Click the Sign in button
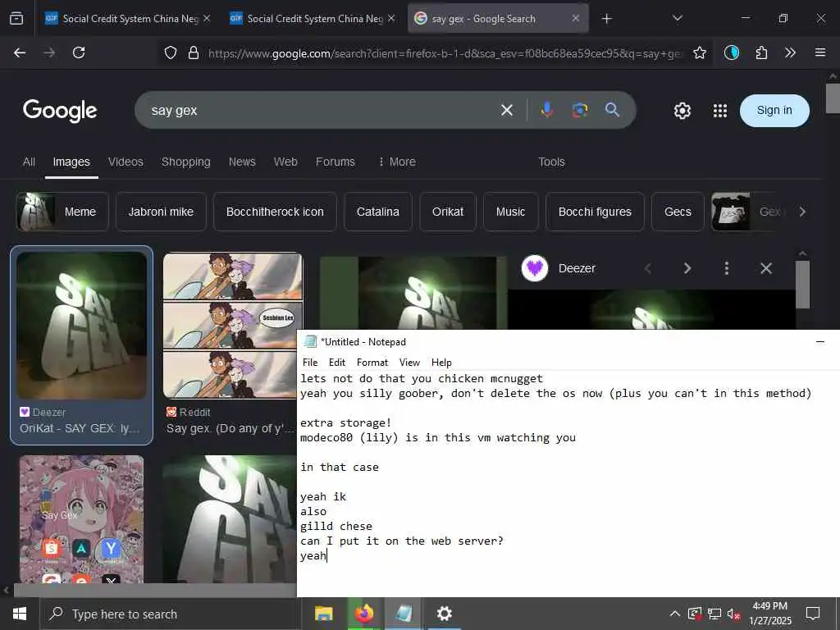 click(774, 111)
